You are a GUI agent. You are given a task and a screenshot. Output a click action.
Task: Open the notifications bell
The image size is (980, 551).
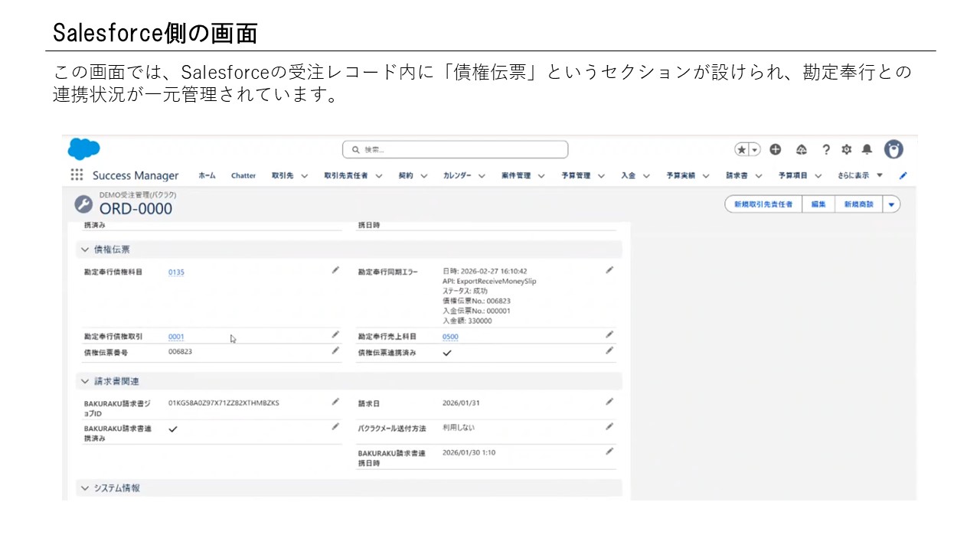tap(869, 149)
